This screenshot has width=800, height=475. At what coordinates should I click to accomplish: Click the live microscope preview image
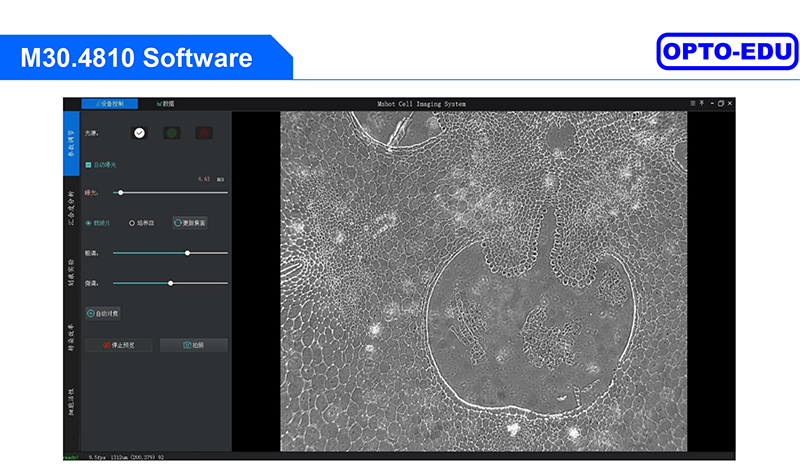(484, 281)
